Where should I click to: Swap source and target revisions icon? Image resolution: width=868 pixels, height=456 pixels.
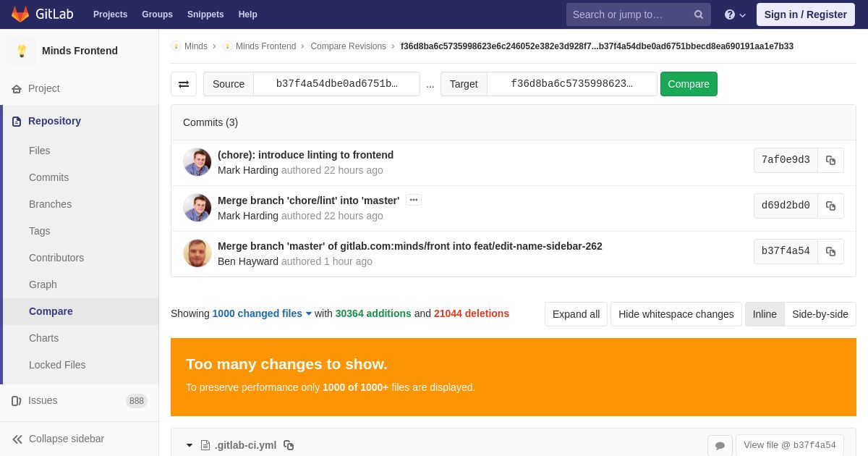(x=184, y=84)
